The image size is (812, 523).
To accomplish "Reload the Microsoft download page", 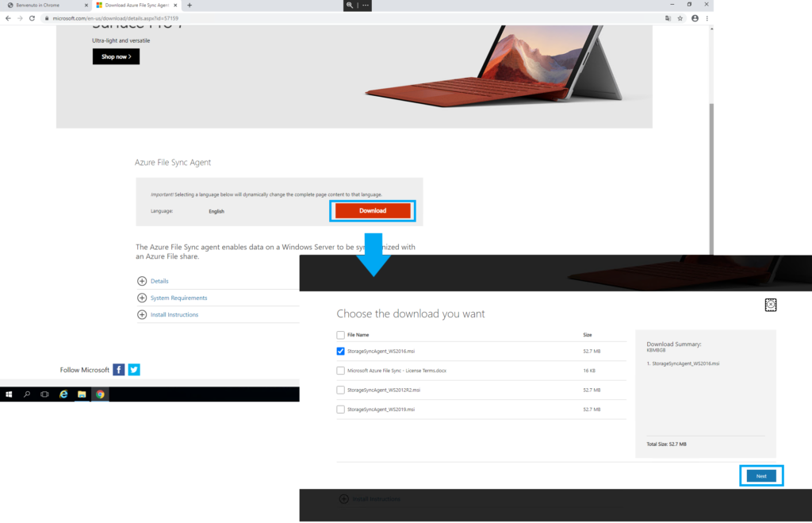I will pyautogui.click(x=32, y=18).
